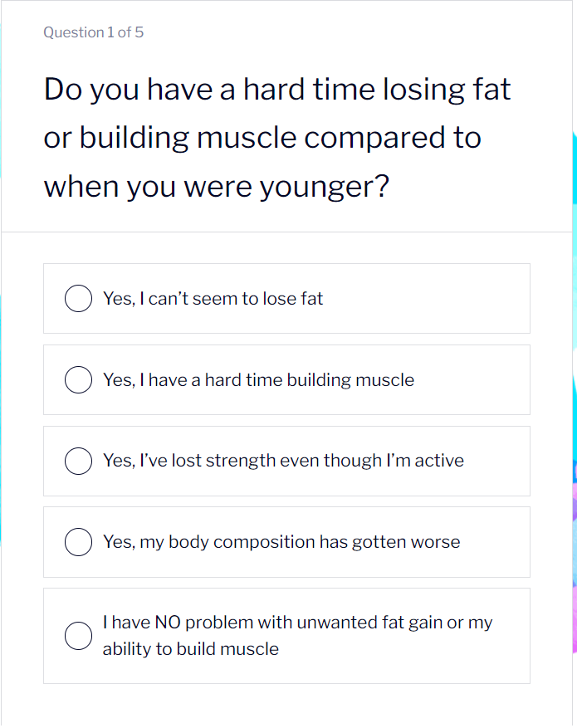The image size is (577, 728).
Task: Mark "Yes, my body composition has gotten worse"
Action: [x=78, y=542]
